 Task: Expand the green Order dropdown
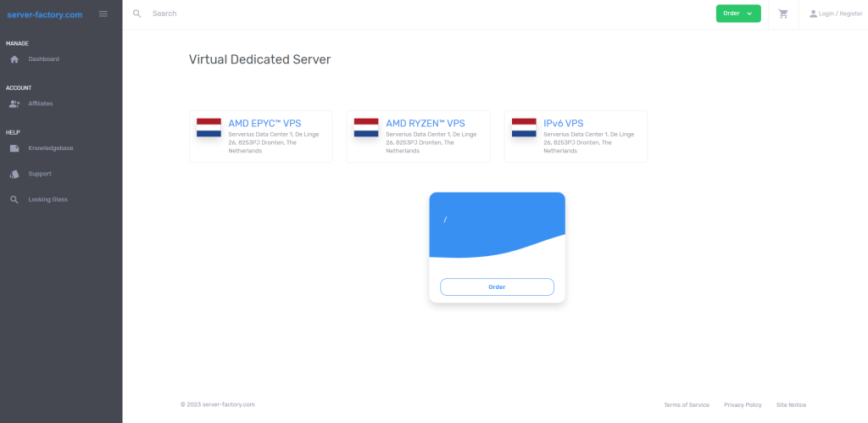pos(738,14)
